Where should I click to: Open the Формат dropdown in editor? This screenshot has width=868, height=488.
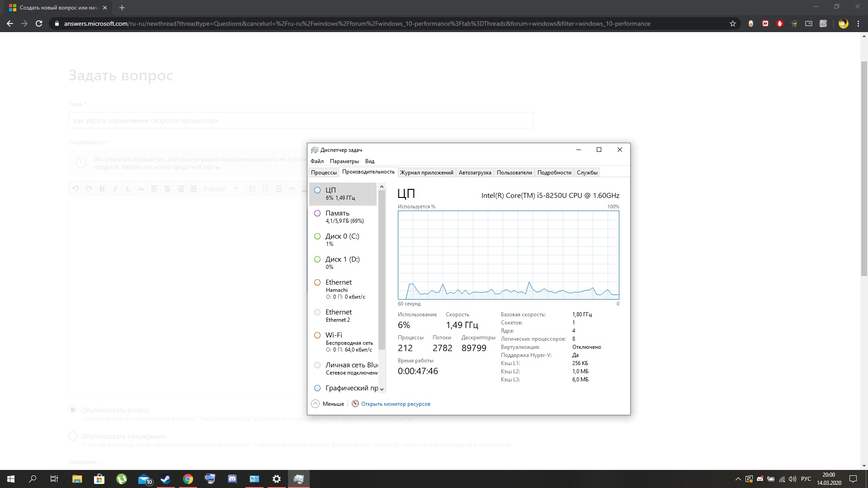(220, 189)
